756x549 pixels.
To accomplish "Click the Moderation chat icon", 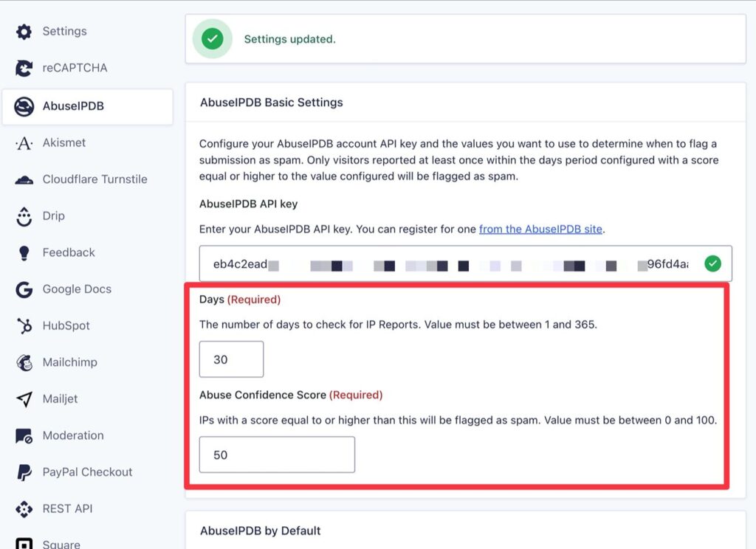I will 24,435.
